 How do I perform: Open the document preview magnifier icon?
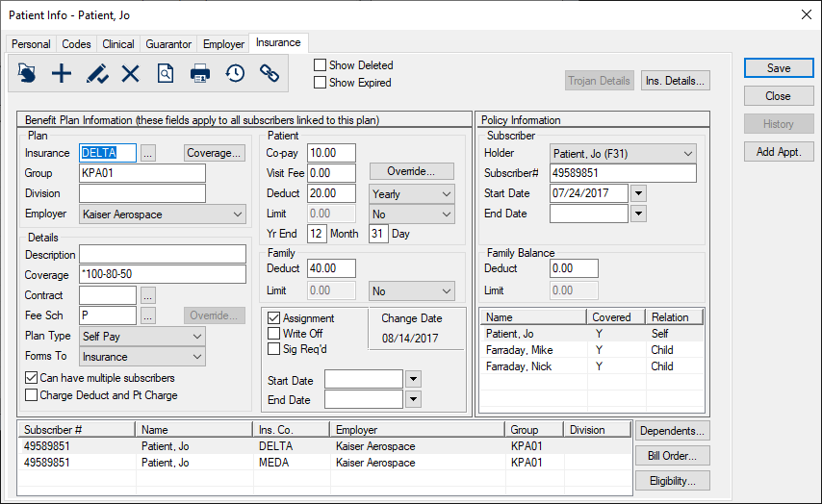click(x=166, y=73)
